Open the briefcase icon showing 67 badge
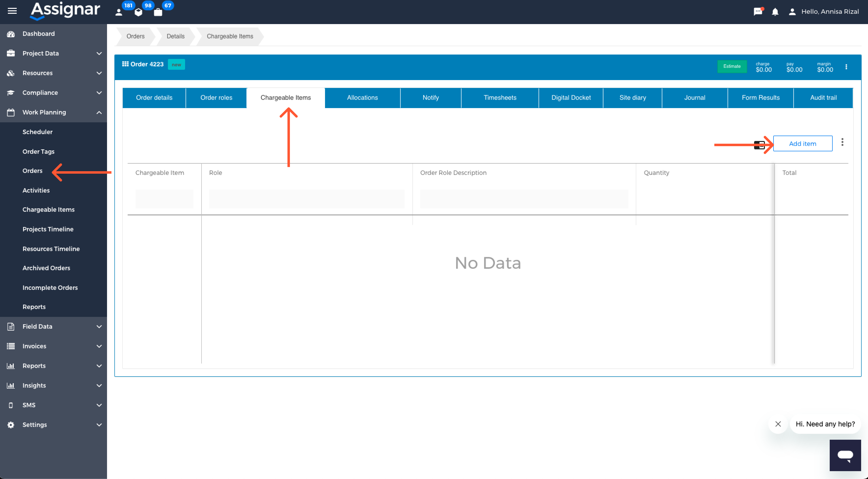This screenshot has height=479, width=868. point(158,12)
